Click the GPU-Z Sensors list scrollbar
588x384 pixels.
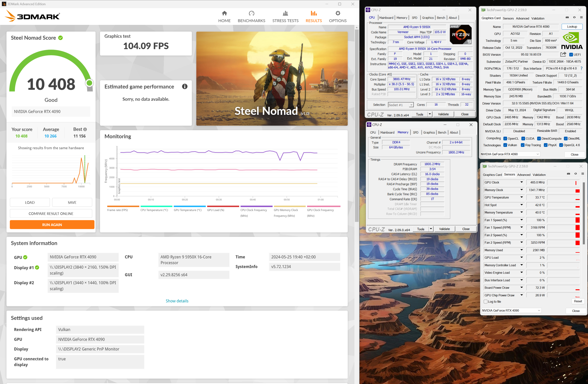coord(584,213)
